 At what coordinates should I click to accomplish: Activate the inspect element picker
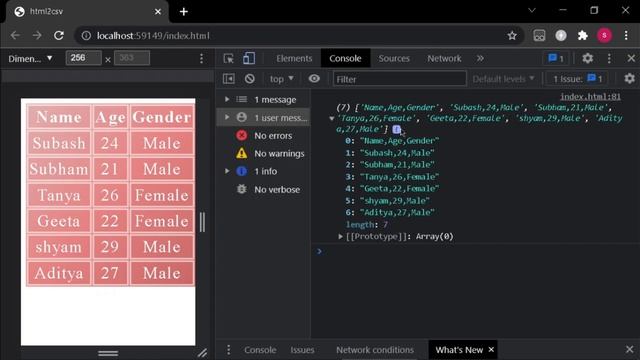pos(229,58)
